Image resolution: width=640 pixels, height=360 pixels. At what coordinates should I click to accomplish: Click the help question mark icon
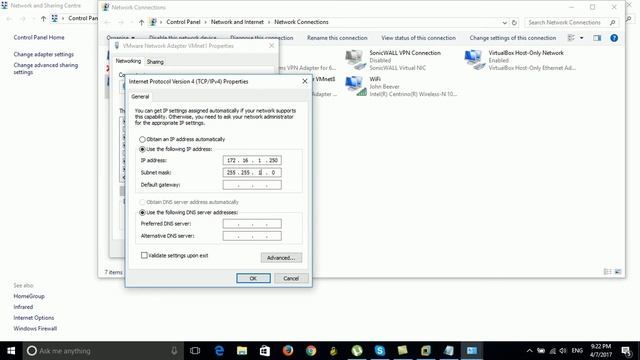point(614,38)
